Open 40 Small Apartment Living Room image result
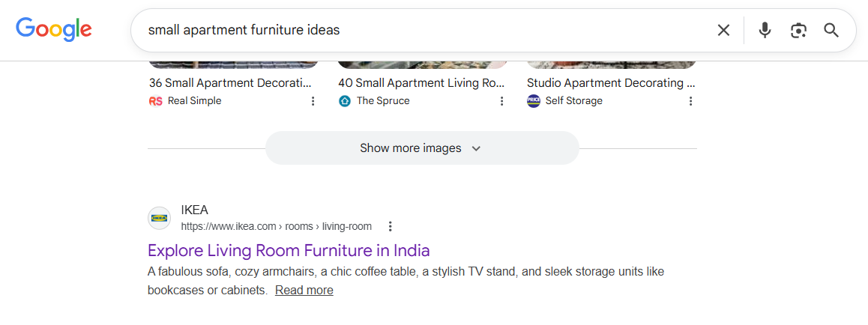Viewport: 868px width, 325px height. tap(421, 83)
